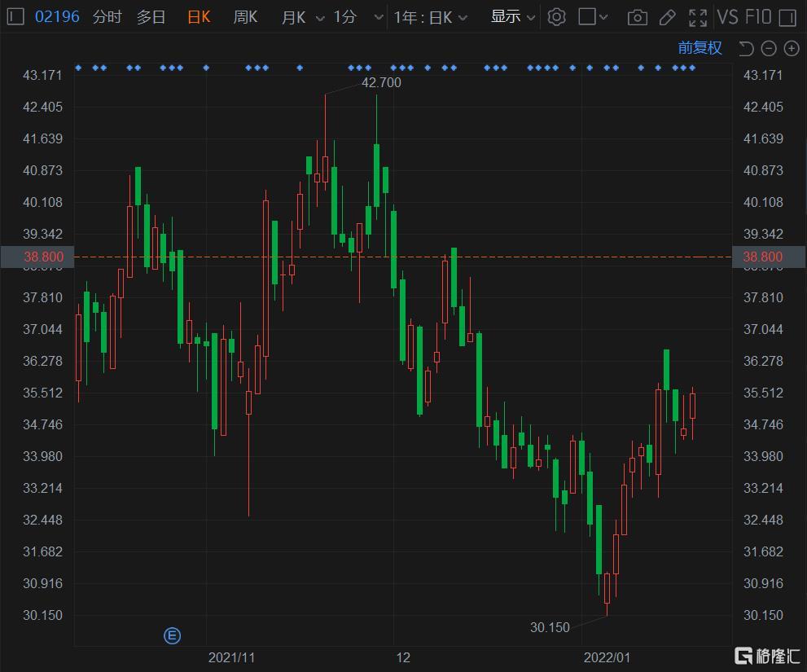Zoom in the chart with plus icon
Viewport: 807px width, 672px height.
point(792,49)
